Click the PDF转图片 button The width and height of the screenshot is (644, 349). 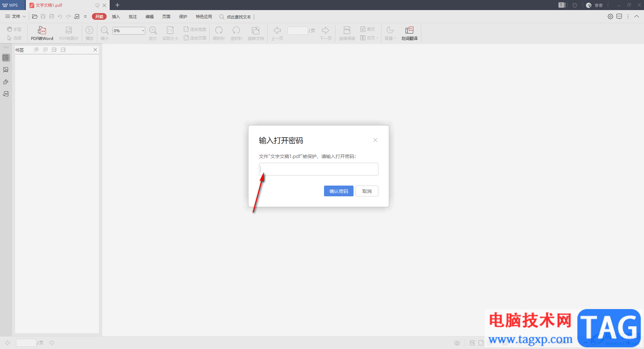pos(69,34)
